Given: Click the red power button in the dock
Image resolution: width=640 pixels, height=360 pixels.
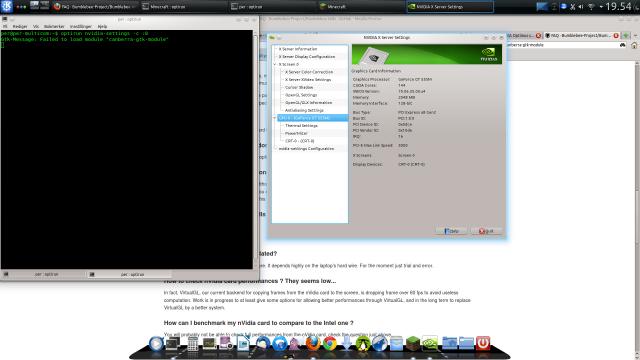Looking at the screenshot, I should tap(483, 343).
